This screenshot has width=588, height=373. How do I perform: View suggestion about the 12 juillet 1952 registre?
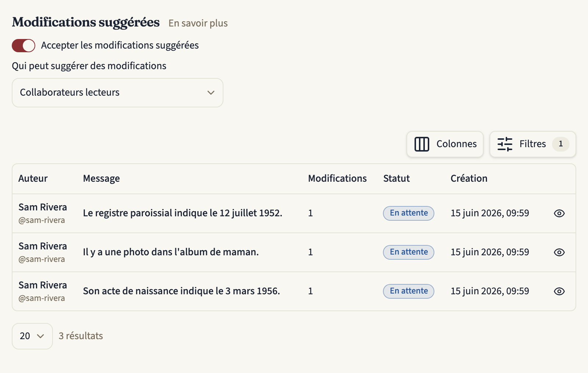point(559,213)
